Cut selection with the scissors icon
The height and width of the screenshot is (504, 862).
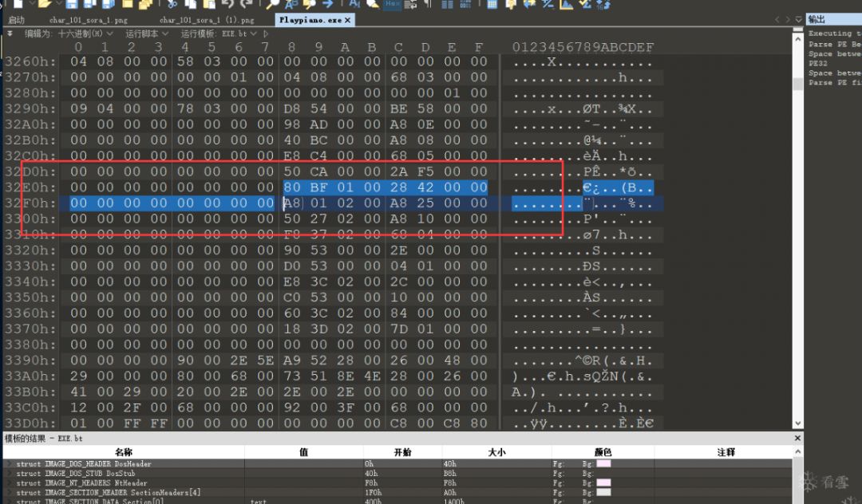(172, 4)
